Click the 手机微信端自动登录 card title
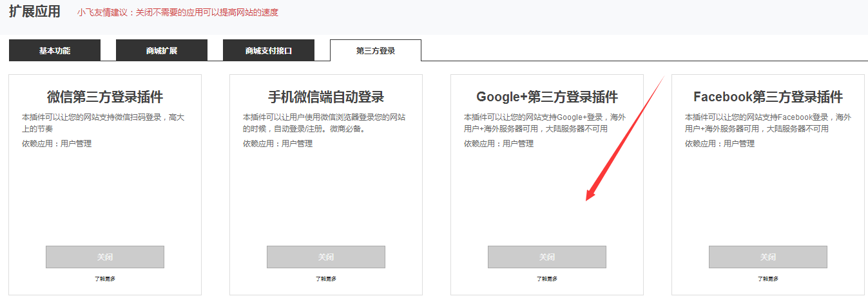Viewport: 868px width, 296px height. [326, 97]
